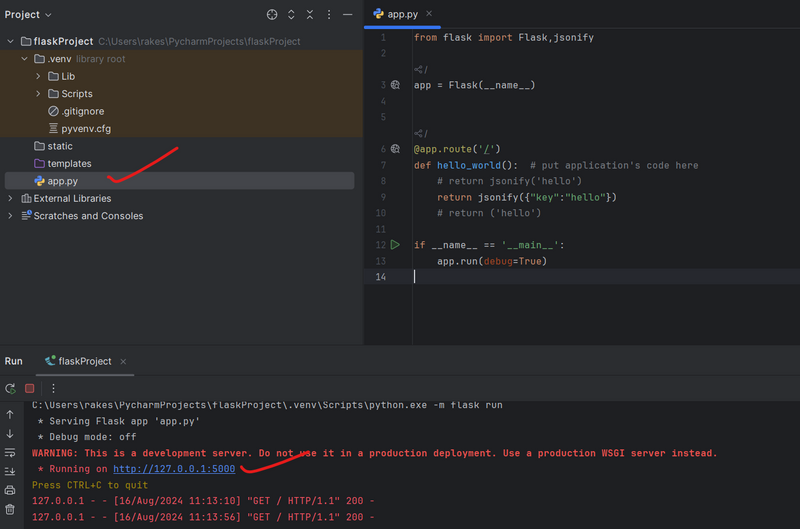Expand the External Libraries node
Screen dimensions: 800x529
click(11, 198)
